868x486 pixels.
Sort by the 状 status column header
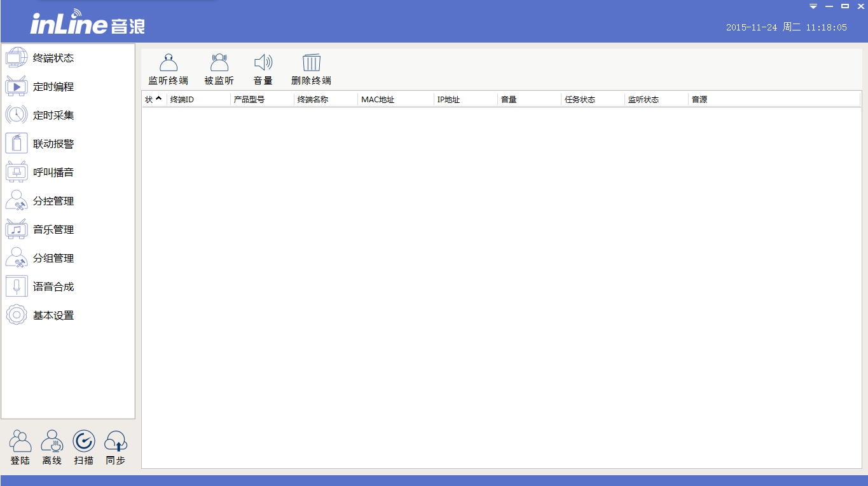pyautogui.click(x=154, y=100)
